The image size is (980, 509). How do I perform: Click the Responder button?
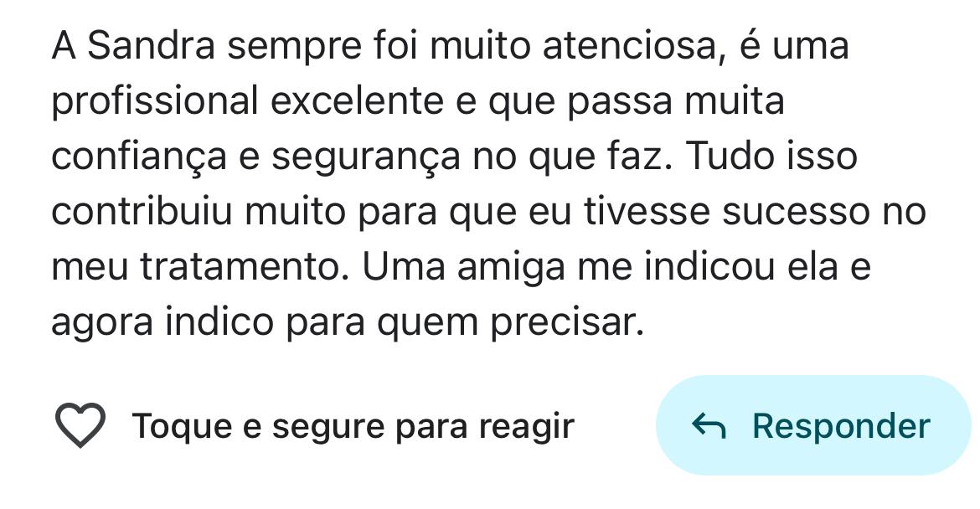[813, 425]
